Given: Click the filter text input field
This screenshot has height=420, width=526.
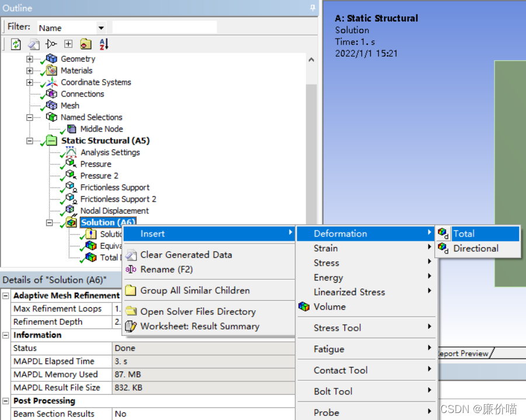Looking at the screenshot, I should click(165, 27).
